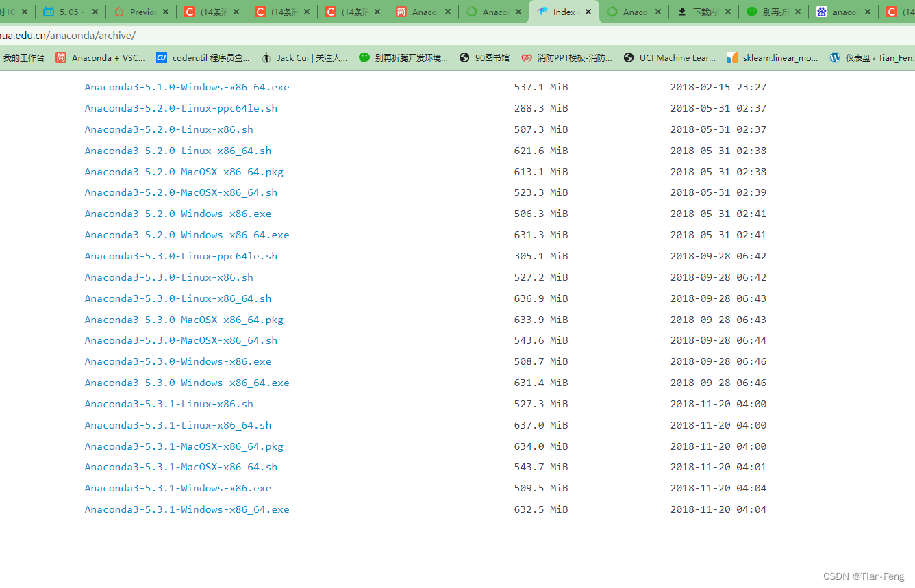
Task: Switch to the bilibili 5.05 tab
Action: 71,12
